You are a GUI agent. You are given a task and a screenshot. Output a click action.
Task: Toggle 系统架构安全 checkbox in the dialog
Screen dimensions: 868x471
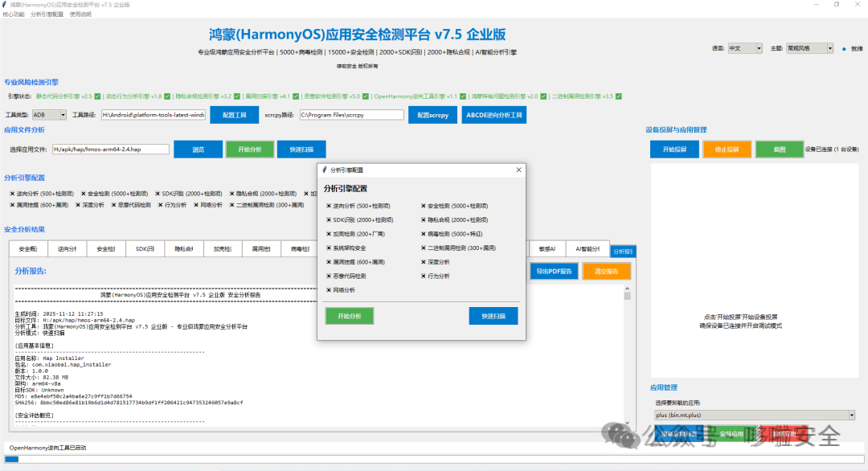click(329, 248)
